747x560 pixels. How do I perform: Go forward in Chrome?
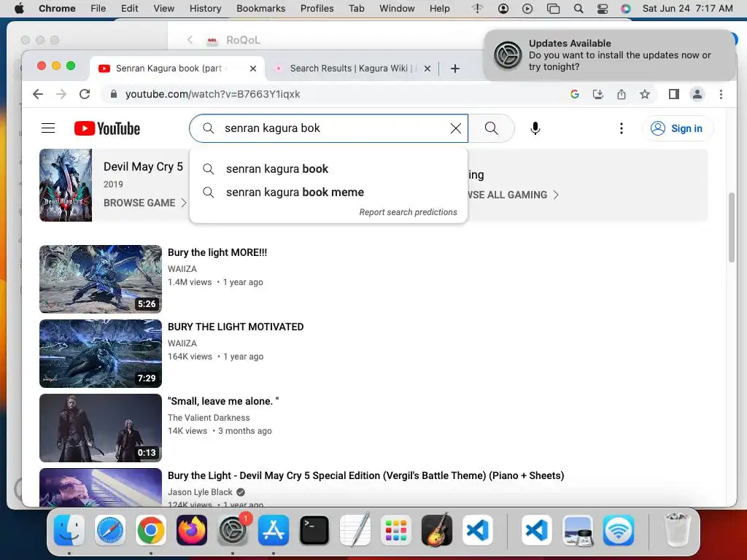[x=61, y=94]
